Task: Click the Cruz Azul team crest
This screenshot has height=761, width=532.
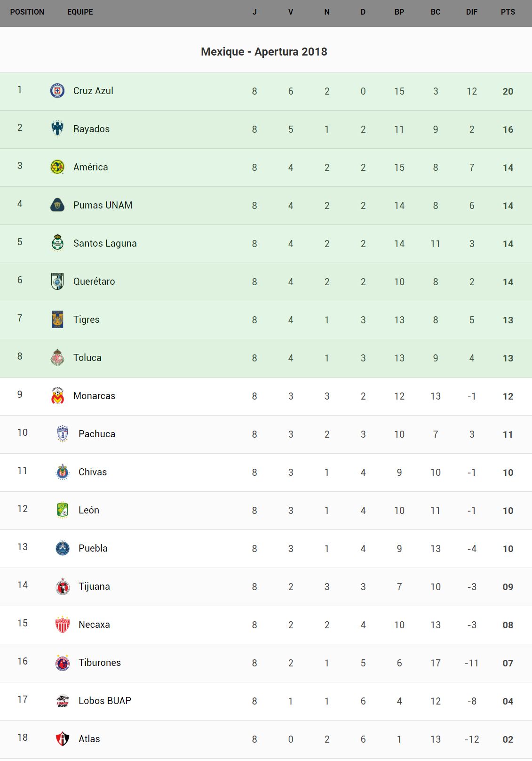Action: coord(57,90)
